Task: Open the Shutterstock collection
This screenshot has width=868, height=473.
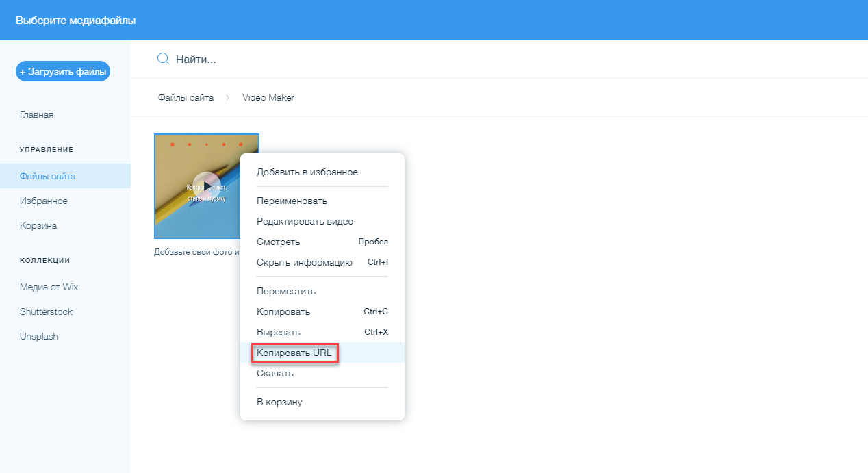Action: tap(46, 311)
